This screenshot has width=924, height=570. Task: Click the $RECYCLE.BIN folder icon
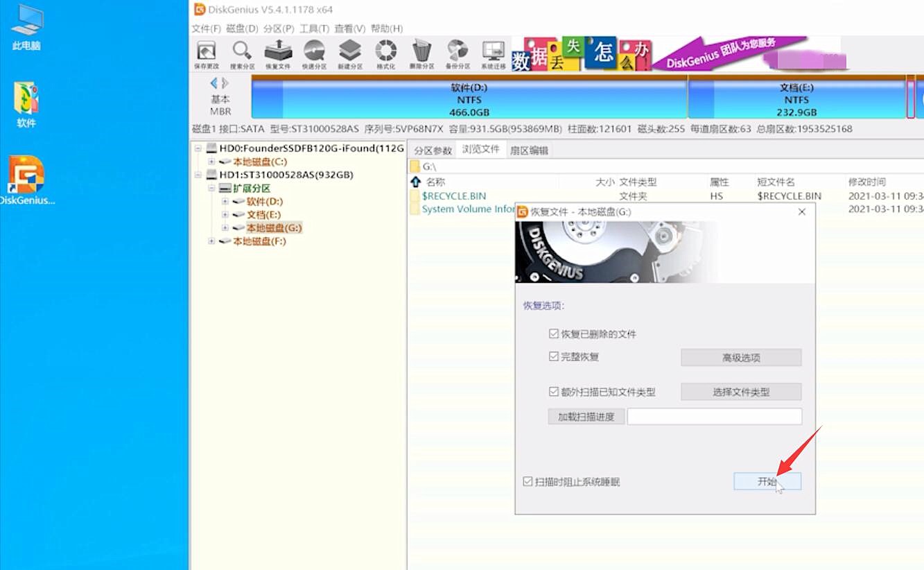[415, 196]
